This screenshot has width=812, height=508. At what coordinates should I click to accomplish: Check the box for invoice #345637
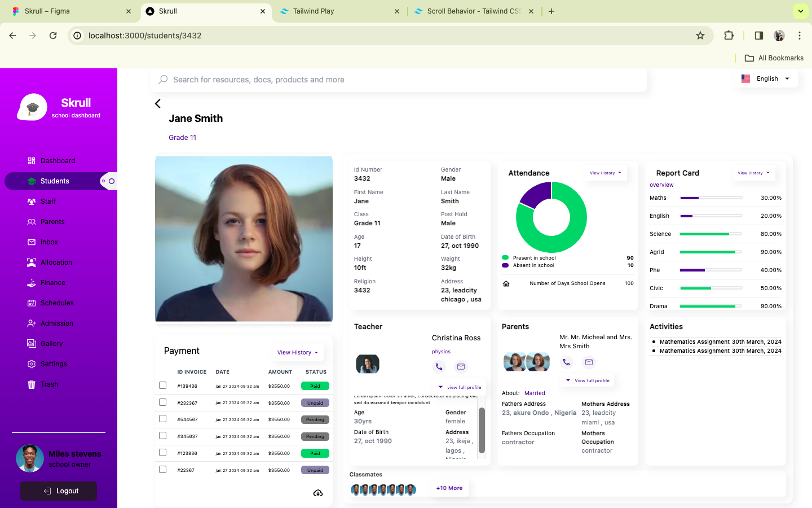[x=163, y=436]
